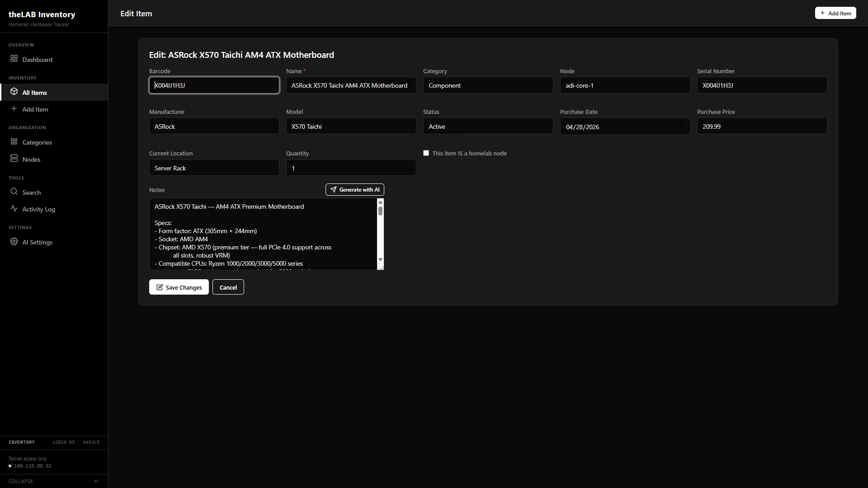
Task: Click the Purchase Date field 04/28/2026
Action: pos(625,127)
